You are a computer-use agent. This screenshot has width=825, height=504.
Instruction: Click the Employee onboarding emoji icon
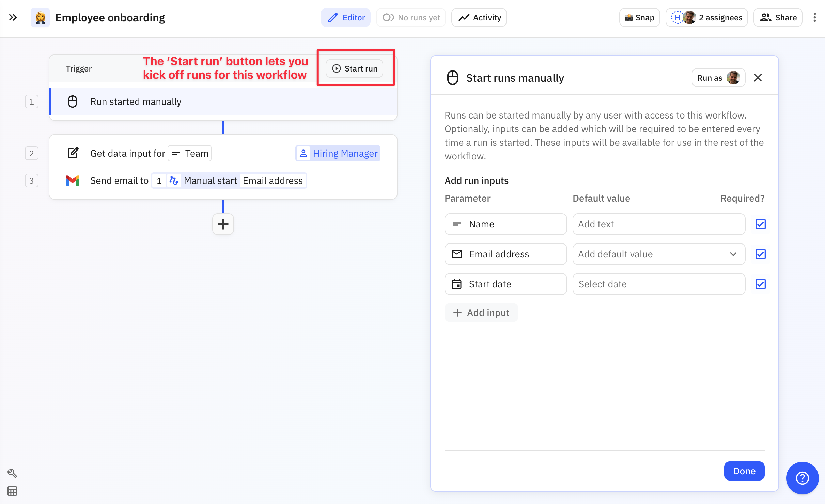(x=40, y=17)
